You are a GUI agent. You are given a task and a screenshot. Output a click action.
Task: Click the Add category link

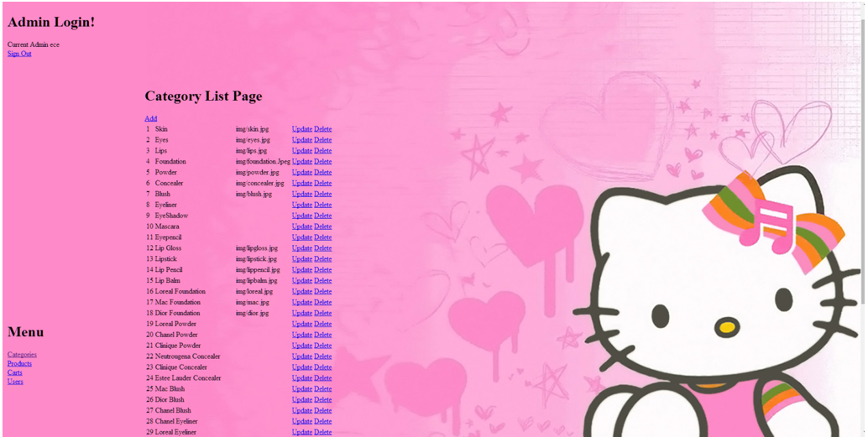[x=150, y=118]
